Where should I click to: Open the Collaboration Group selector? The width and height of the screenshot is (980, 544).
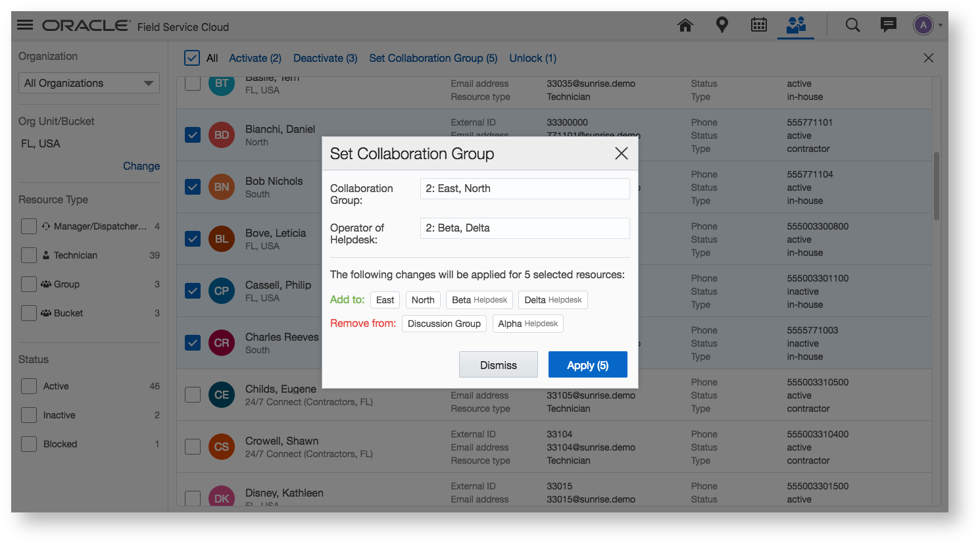[524, 188]
